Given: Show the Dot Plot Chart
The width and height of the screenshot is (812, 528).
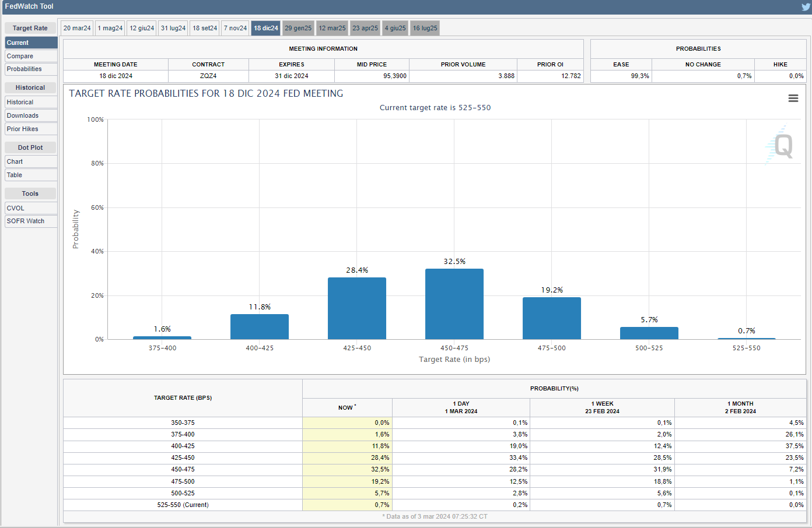Looking at the screenshot, I should point(31,161).
